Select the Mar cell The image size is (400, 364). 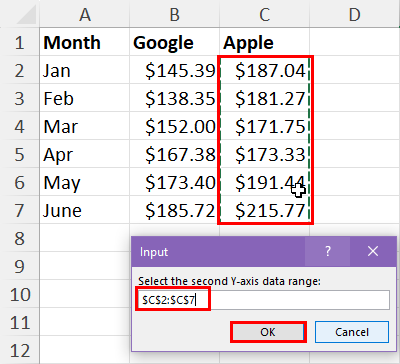pos(85,127)
